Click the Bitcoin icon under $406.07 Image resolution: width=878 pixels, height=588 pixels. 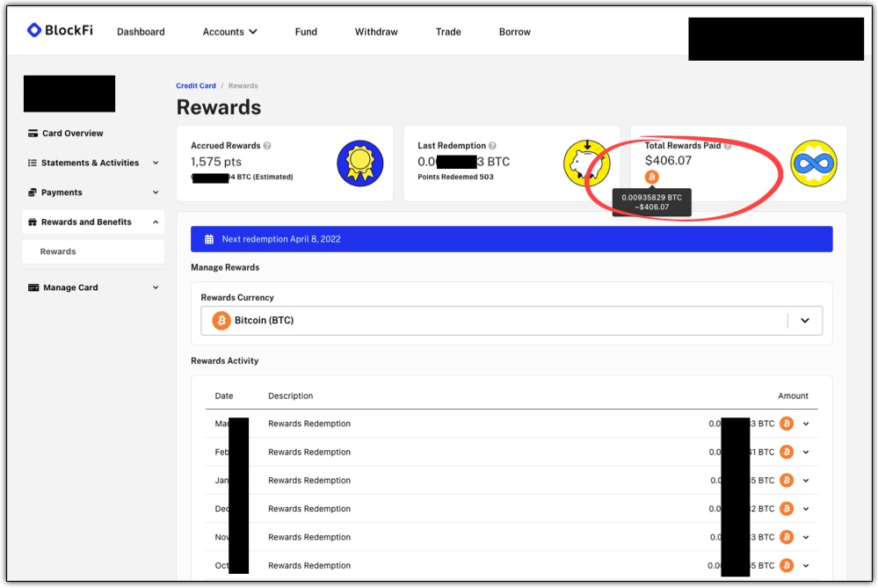(x=651, y=177)
